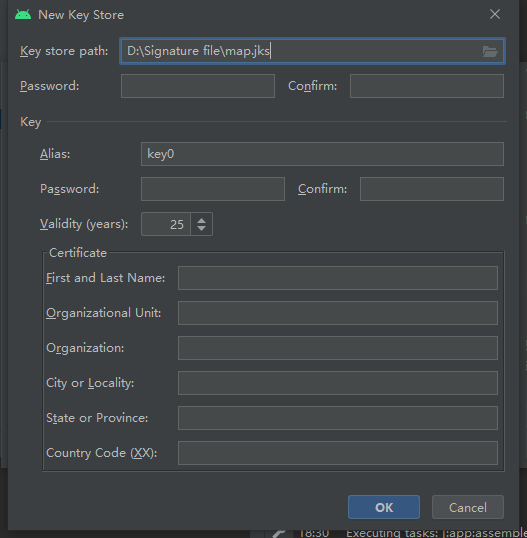Click the "New Key Store" title text
Image resolution: width=527 pixels, height=538 pixels.
81,15
